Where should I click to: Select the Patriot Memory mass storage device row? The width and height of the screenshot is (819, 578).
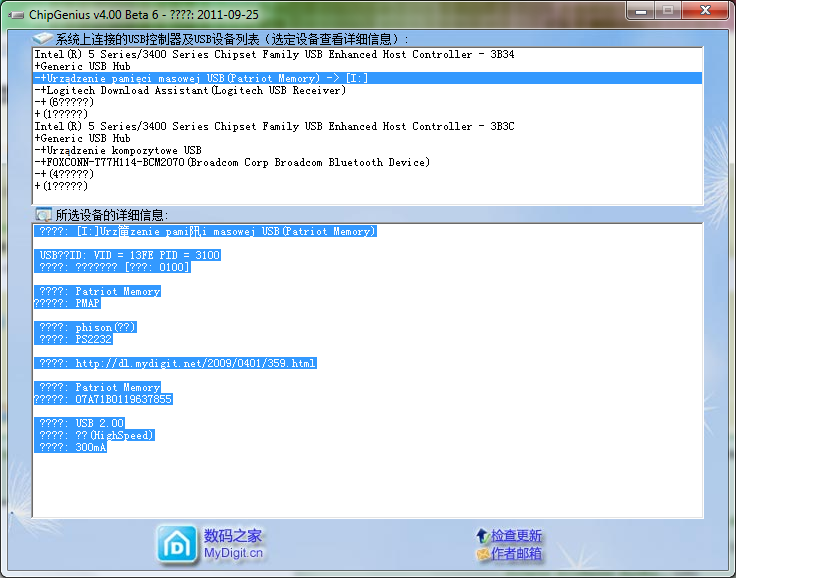(x=367, y=78)
